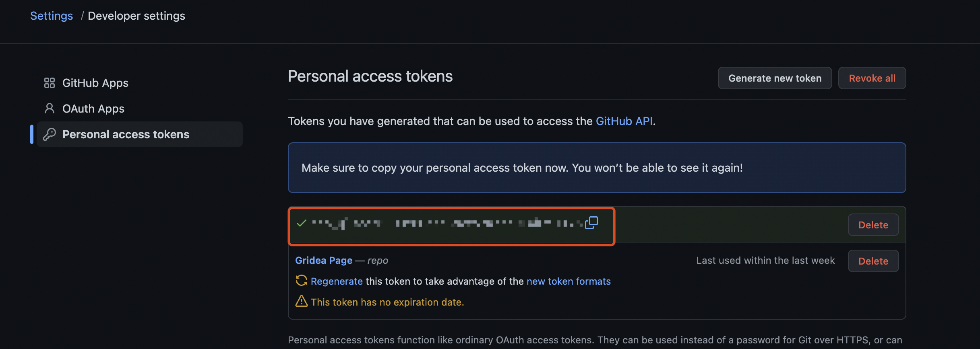
Task: Click the OAuth Apps person icon
Action: (49, 109)
